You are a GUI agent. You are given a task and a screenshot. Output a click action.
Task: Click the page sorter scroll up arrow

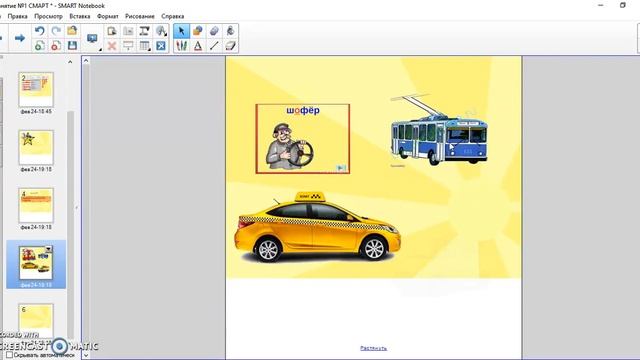[70, 62]
